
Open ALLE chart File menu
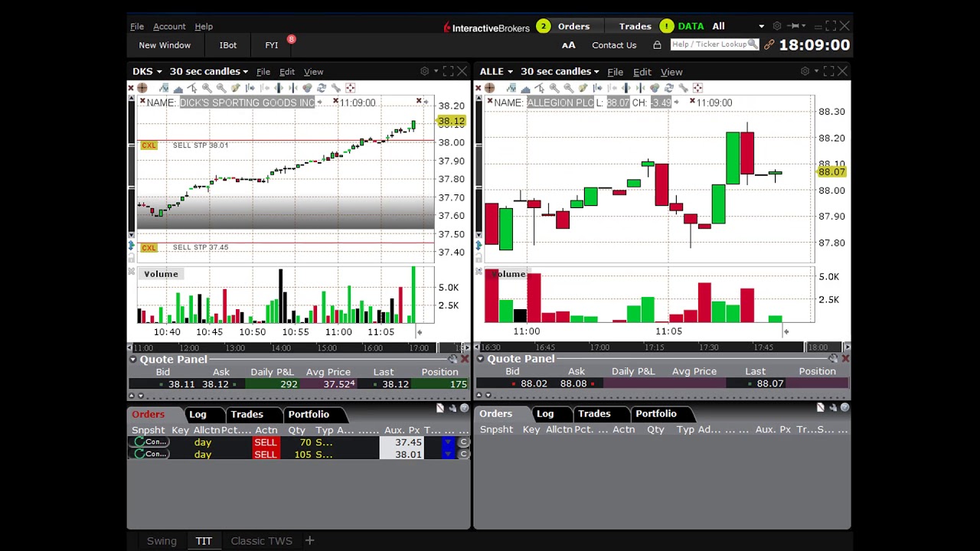click(x=615, y=72)
